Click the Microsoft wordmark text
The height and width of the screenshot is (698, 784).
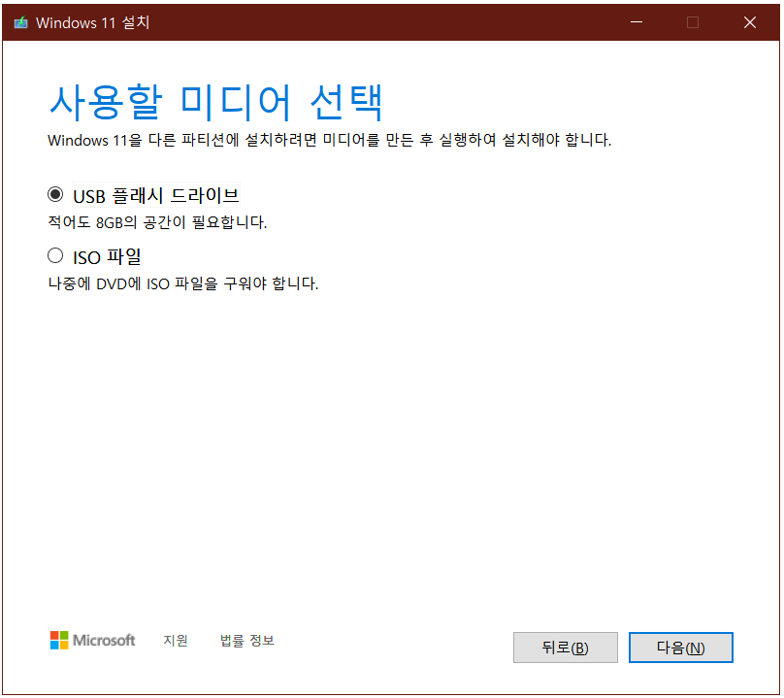tap(105, 640)
